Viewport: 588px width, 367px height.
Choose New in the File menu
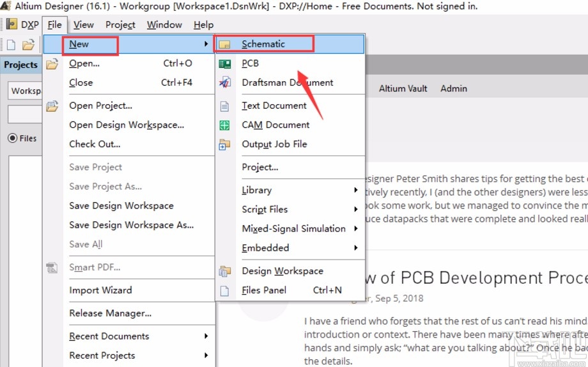pyautogui.click(x=128, y=44)
